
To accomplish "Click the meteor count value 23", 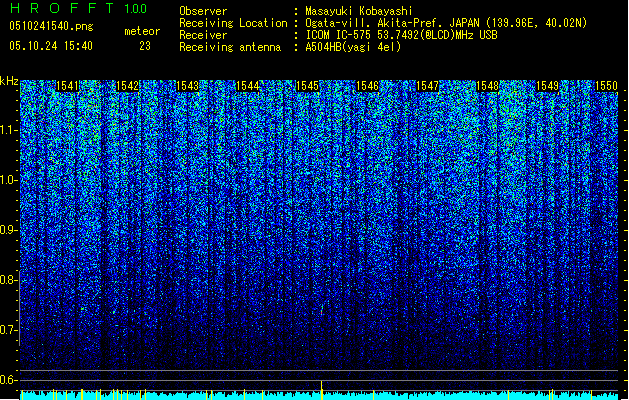I will coord(145,46).
